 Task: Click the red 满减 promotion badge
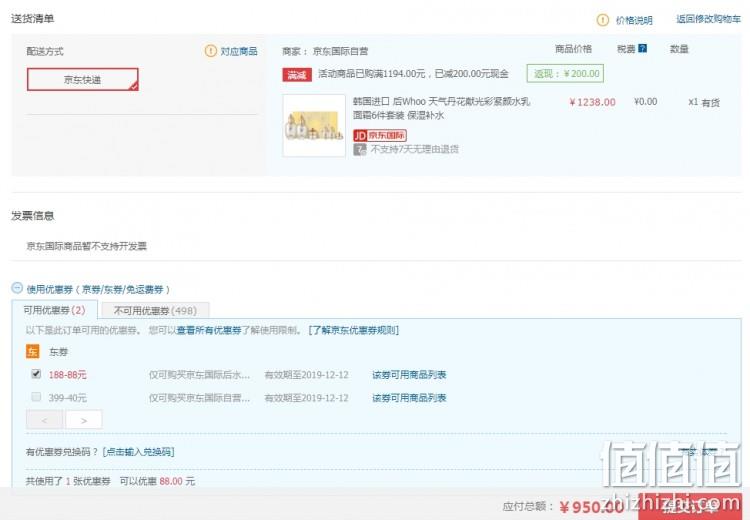(x=297, y=75)
